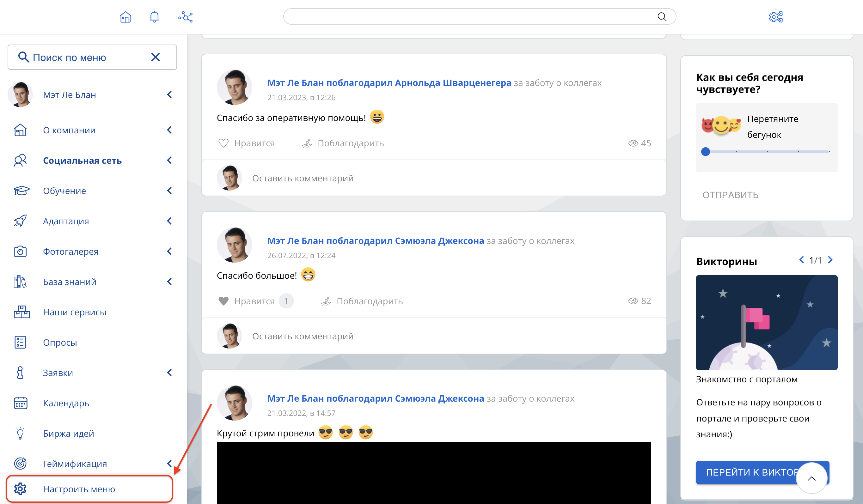Viewport: 863px width, 504px height.
Task: Click the books icon beside База знаний
Action: coord(20,282)
